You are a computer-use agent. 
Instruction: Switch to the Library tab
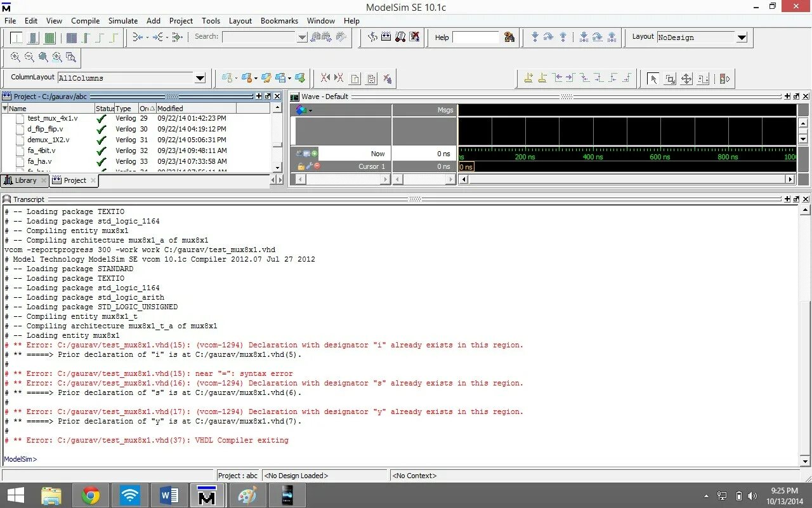(x=25, y=180)
